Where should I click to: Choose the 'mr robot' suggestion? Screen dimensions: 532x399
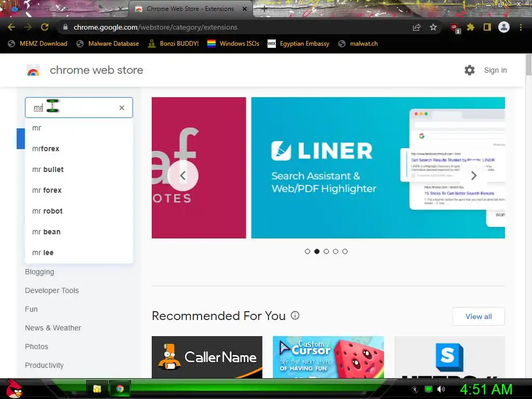[x=79, y=211]
